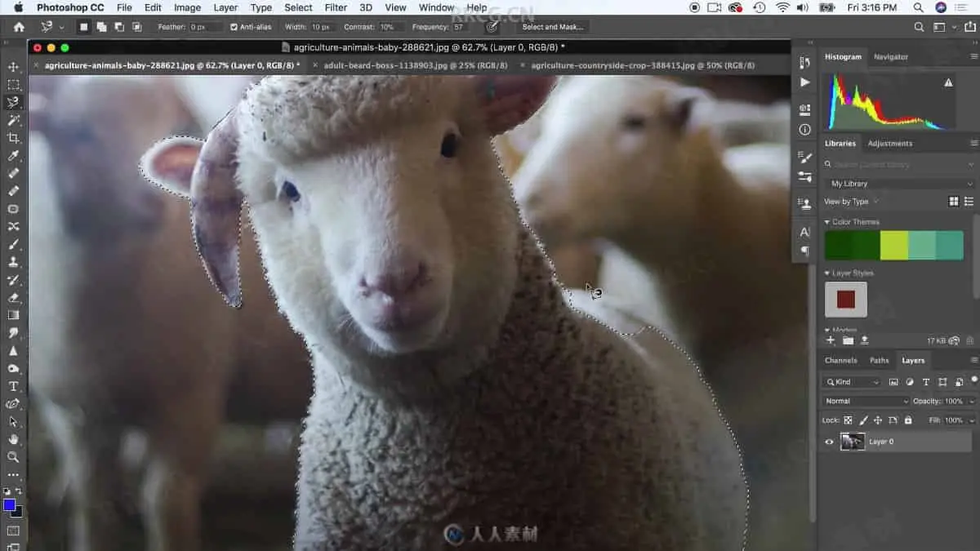Click the Layer 0 thumbnail
980x551 pixels.
[x=853, y=442]
